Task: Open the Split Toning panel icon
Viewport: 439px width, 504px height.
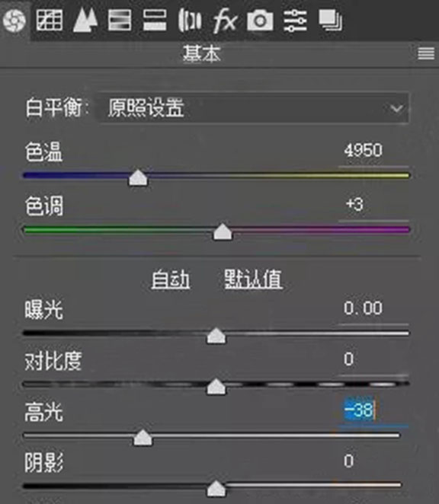Action: (155, 20)
